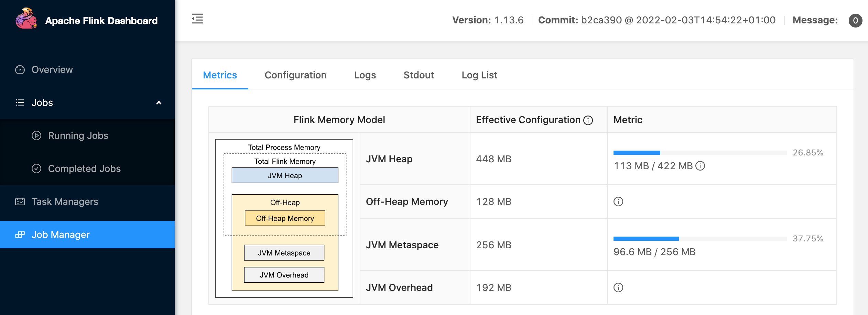Collapse sidebar with the menu fold icon
The width and height of the screenshot is (868, 315).
pyautogui.click(x=197, y=19)
